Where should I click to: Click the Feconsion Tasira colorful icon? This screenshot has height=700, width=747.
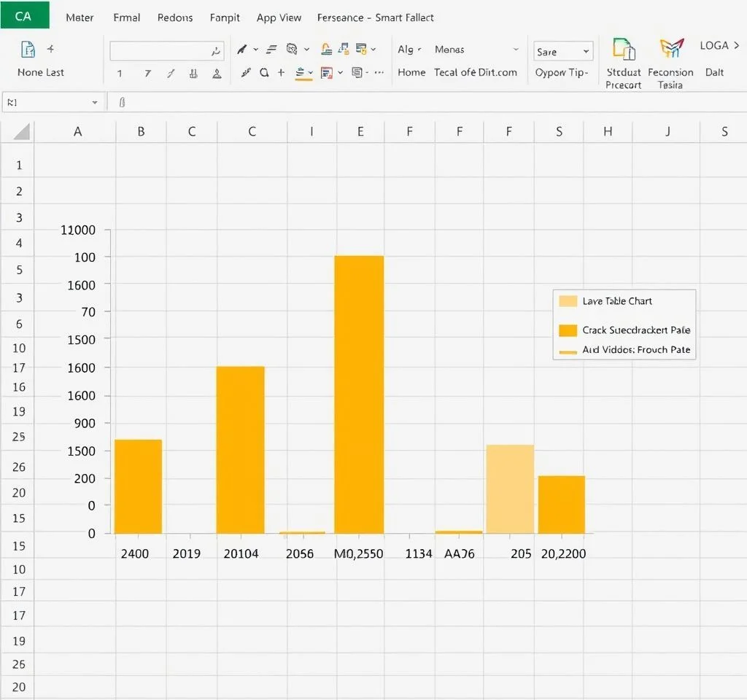[x=670, y=49]
